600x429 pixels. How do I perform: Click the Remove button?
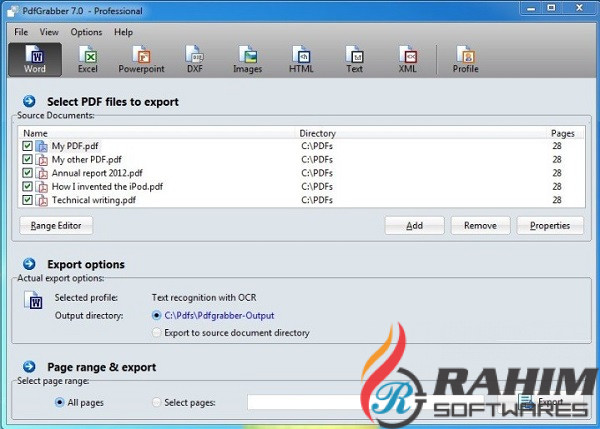pyautogui.click(x=480, y=225)
